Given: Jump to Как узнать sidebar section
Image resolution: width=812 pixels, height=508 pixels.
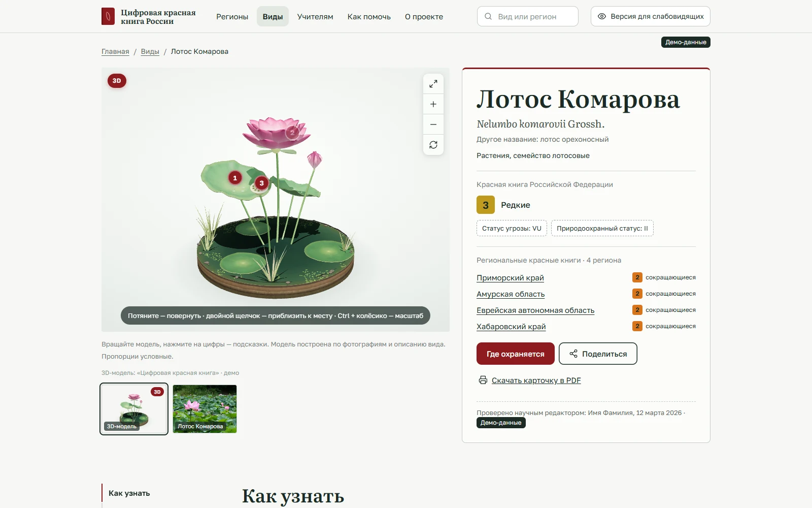Looking at the screenshot, I should coord(129,493).
